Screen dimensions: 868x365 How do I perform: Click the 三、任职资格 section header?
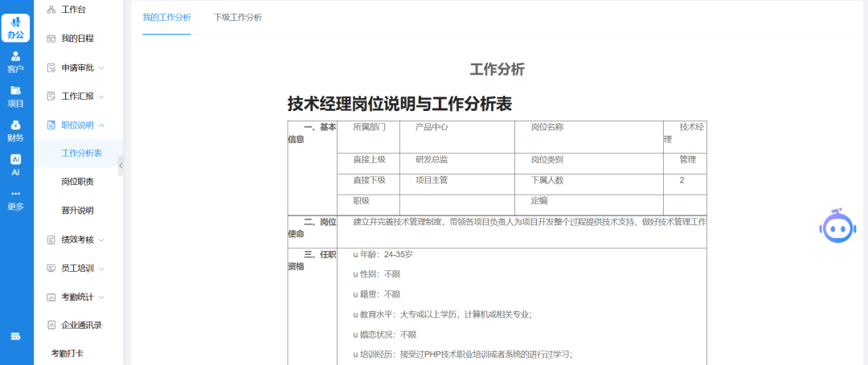[x=312, y=260]
